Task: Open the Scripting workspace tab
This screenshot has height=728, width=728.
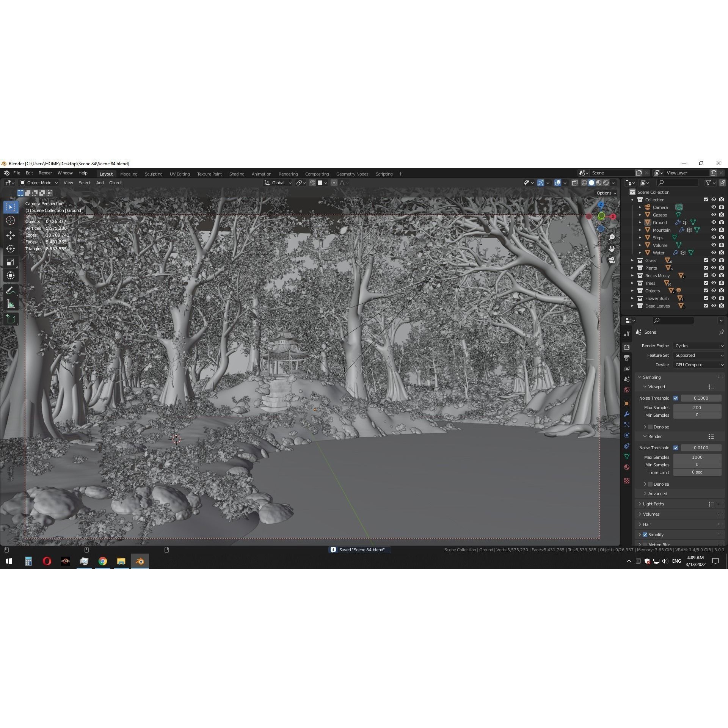Action: click(384, 174)
